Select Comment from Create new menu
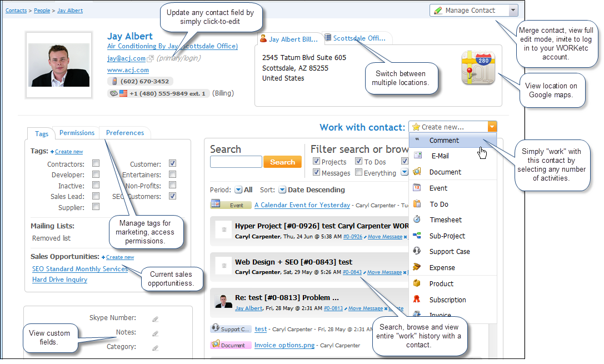Viewport: 604px width, 364px height. click(444, 141)
